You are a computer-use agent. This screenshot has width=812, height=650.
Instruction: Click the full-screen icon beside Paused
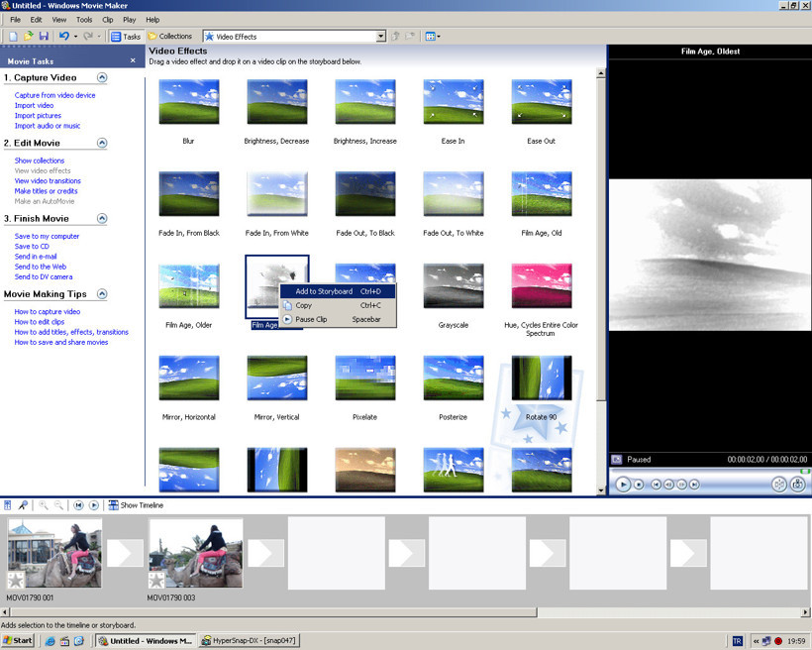pyautogui.click(x=616, y=459)
